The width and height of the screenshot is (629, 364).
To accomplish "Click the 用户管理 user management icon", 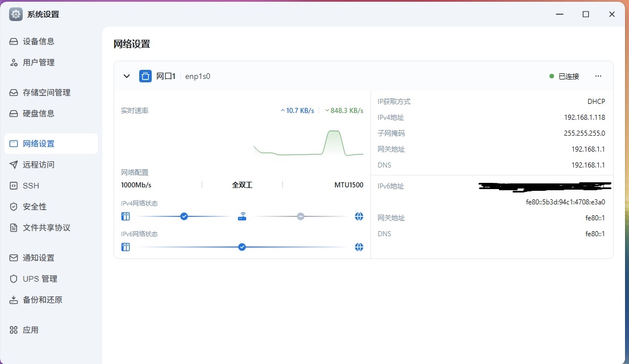I will 14,62.
